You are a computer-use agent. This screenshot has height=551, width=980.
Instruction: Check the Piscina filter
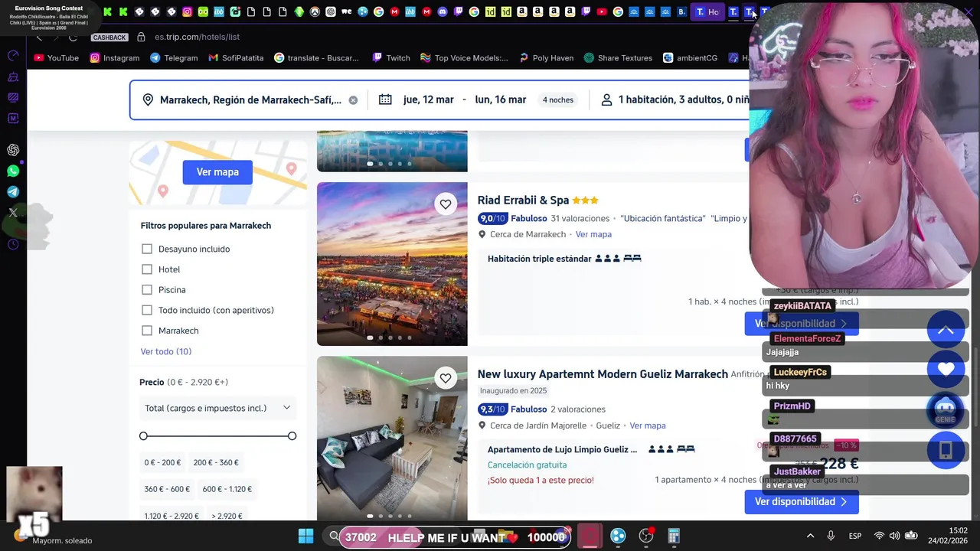tap(147, 290)
